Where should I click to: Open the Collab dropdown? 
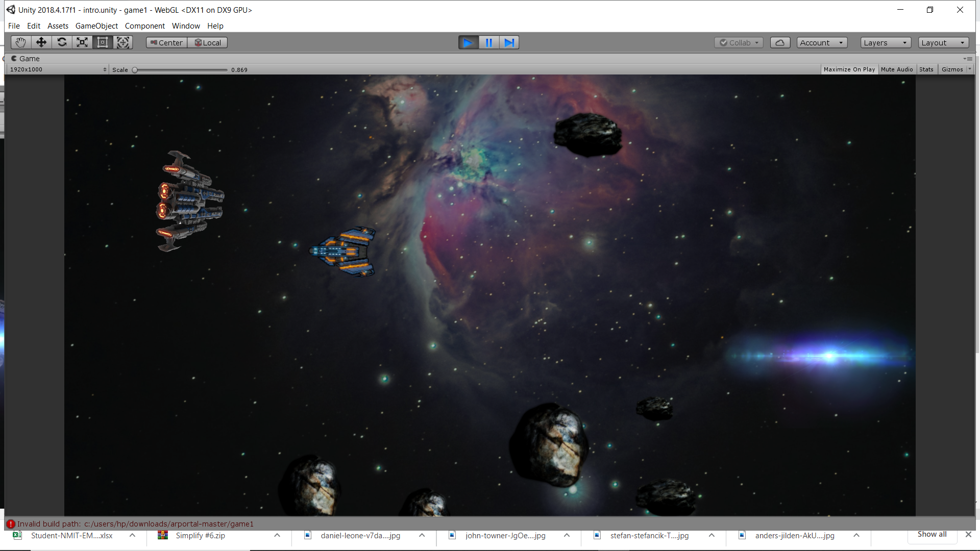739,43
